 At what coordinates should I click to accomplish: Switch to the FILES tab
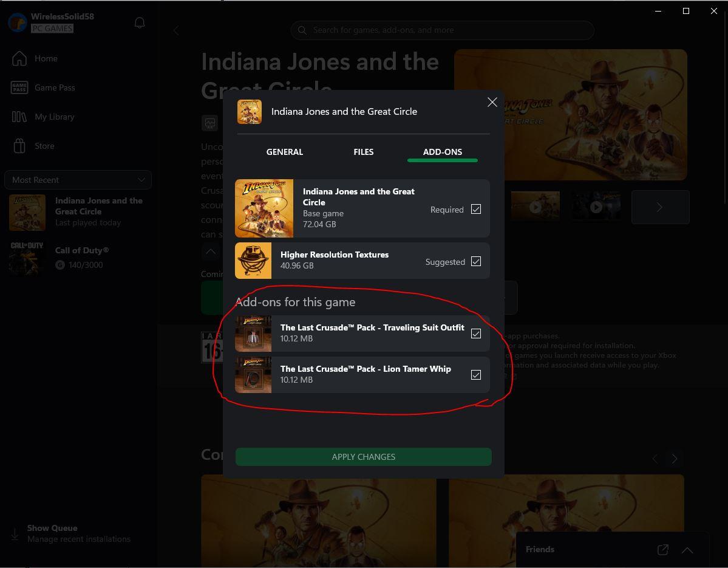pos(363,152)
